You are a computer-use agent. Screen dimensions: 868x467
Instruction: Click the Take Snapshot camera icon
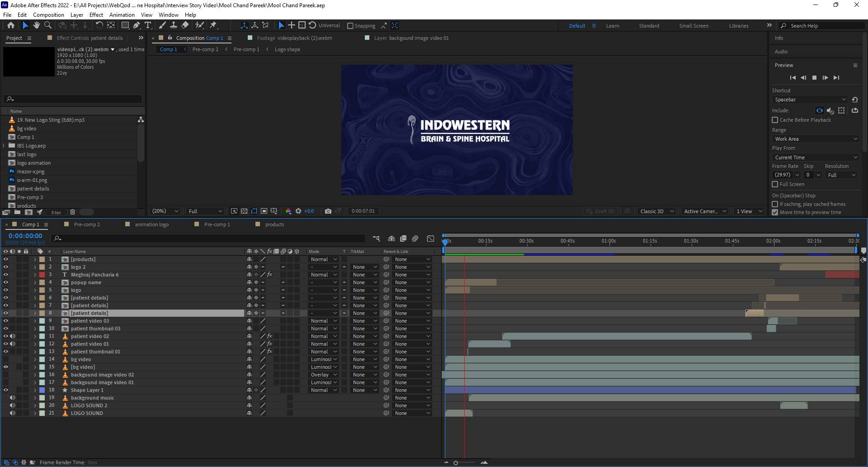328,211
